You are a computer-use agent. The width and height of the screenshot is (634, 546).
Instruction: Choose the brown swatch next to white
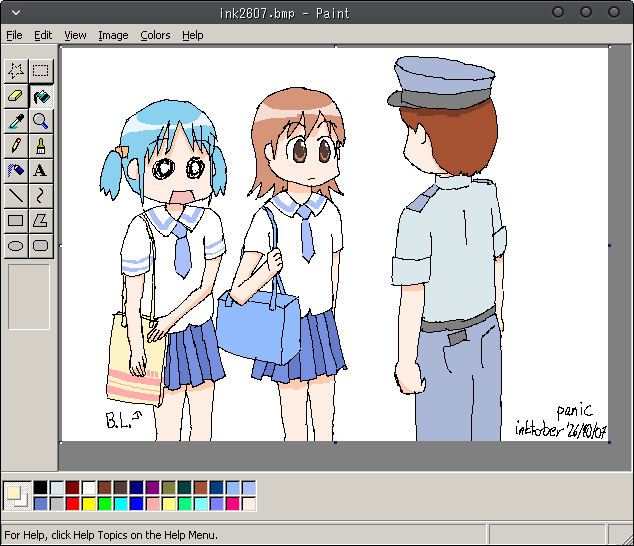click(x=105, y=487)
